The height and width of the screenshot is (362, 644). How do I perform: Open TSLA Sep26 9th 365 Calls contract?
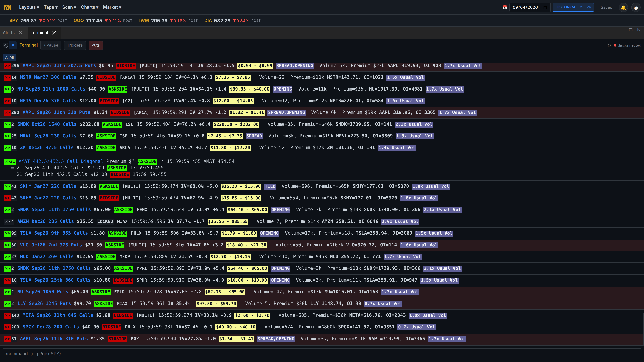pyautogui.click(x=54, y=233)
